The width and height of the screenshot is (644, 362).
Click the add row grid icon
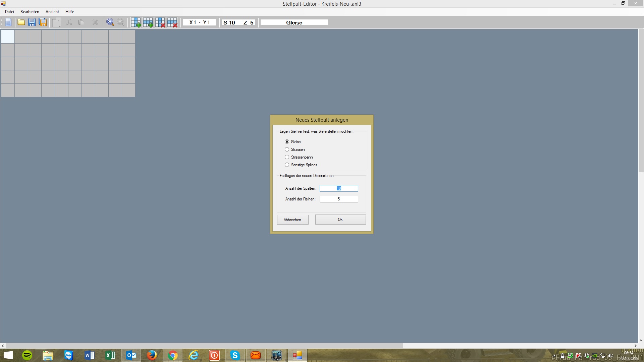click(x=148, y=22)
